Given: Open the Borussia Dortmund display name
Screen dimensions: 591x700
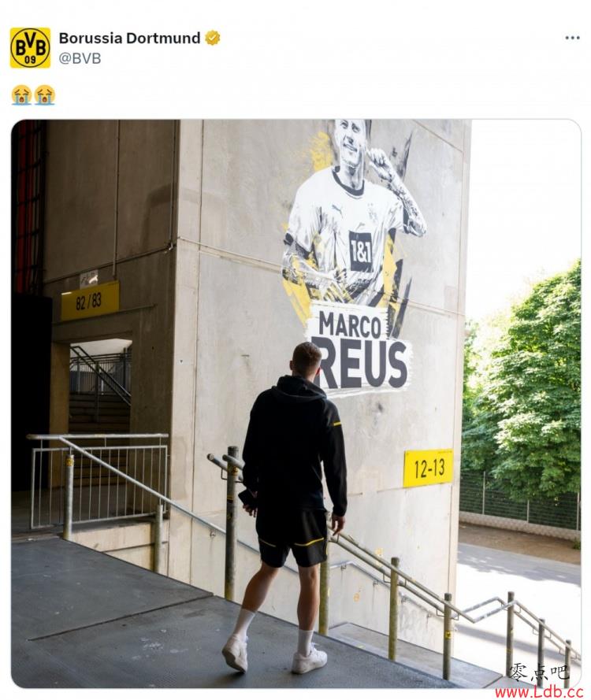Looking at the screenshot, I should coord(129,38).
